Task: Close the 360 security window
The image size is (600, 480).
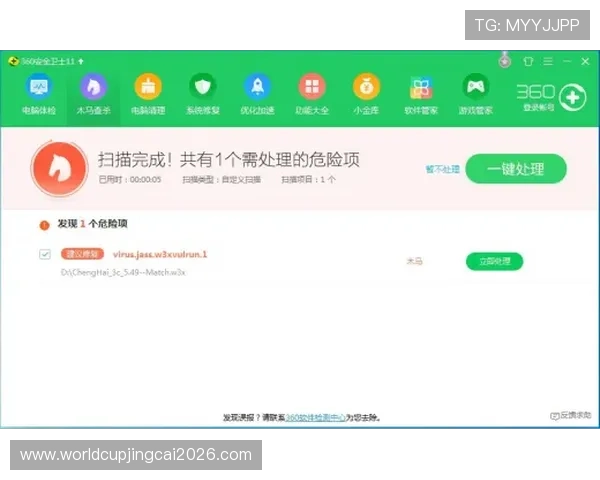Action: [585, 61]
